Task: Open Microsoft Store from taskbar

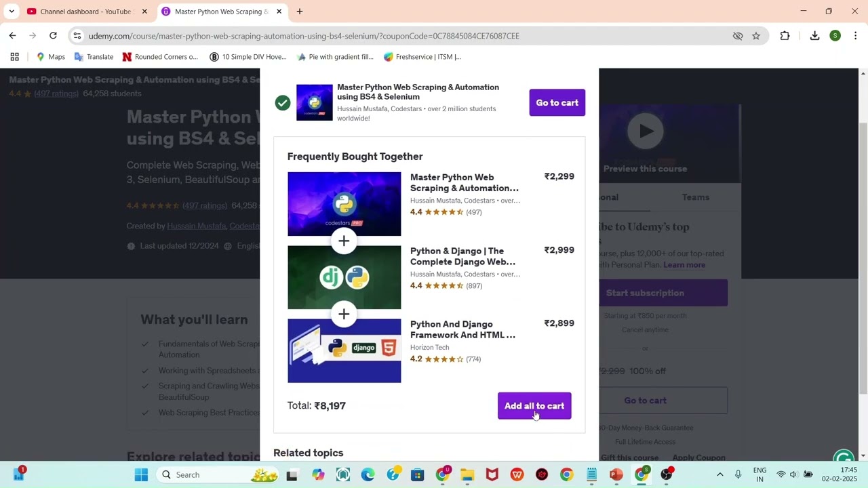Action: (417, 474)
